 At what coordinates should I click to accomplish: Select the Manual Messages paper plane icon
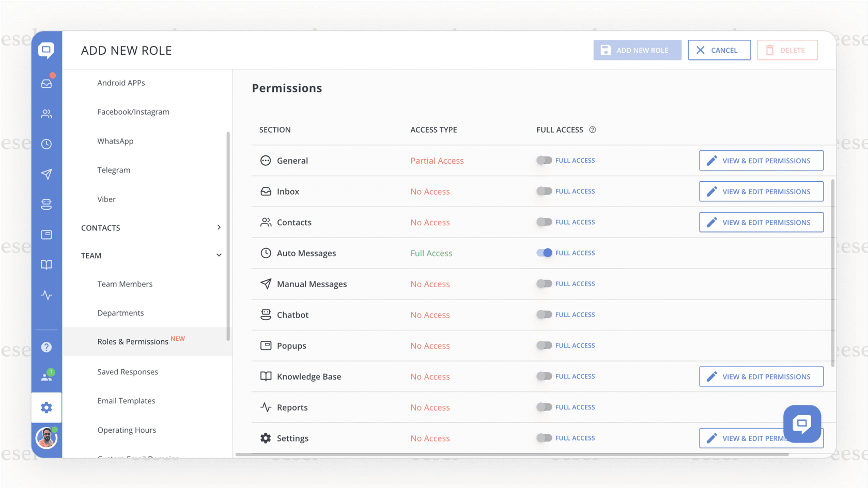(47, 174)
